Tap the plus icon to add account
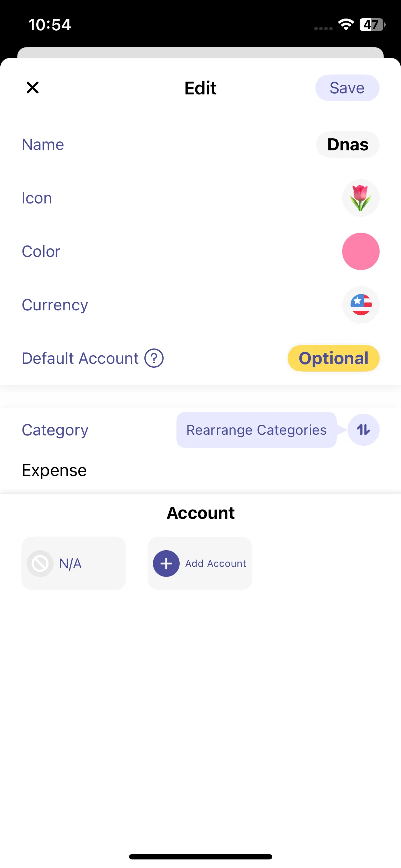401x868 pixels. click(166, 563)
